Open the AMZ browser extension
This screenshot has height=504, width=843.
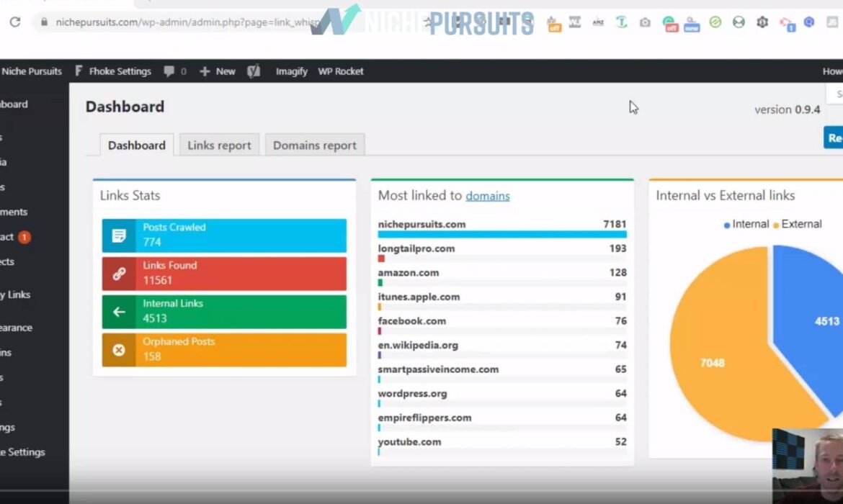[x=598, y=22]
